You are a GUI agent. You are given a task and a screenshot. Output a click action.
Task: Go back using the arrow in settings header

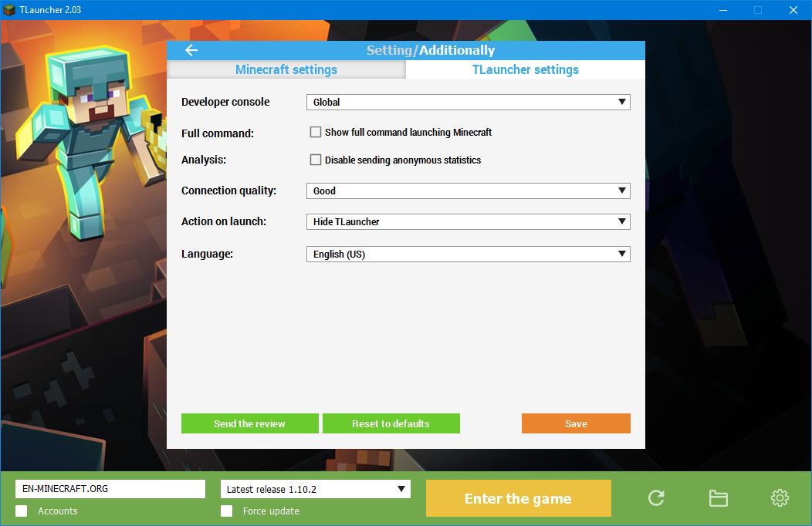(x=191, y=50)
